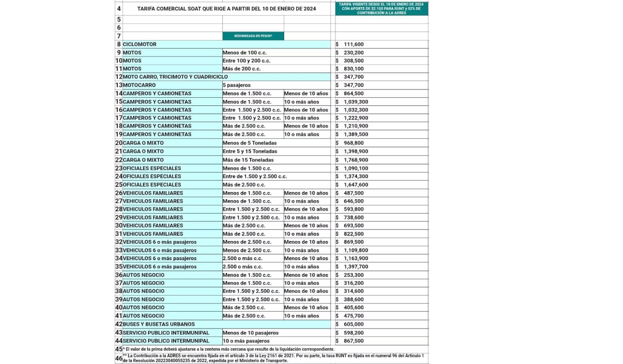Select the 'Más de 200 c.c.' cell
This screenshot has width=623, height=364.
[276, 69]
